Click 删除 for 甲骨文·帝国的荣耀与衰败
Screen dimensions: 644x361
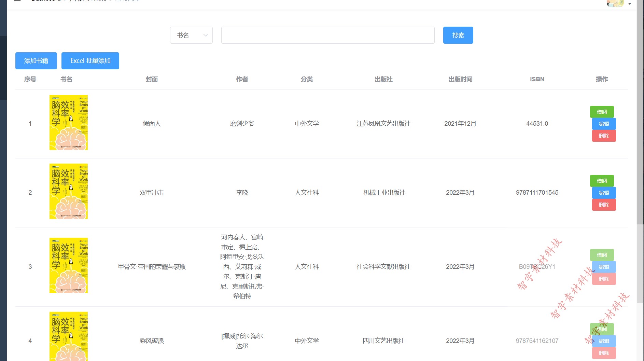[604, 279]
